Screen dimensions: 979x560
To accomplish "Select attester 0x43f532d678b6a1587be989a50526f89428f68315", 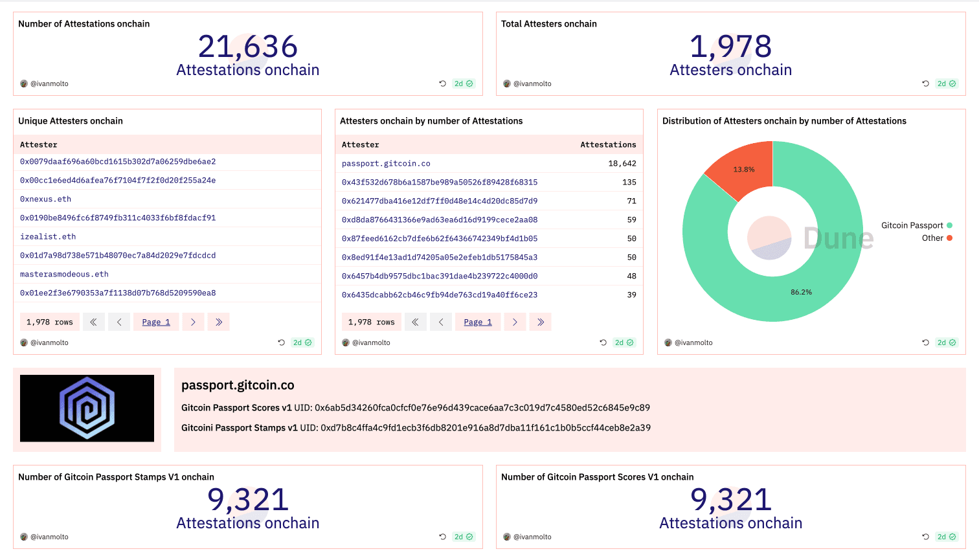I will tap(440, 183).
